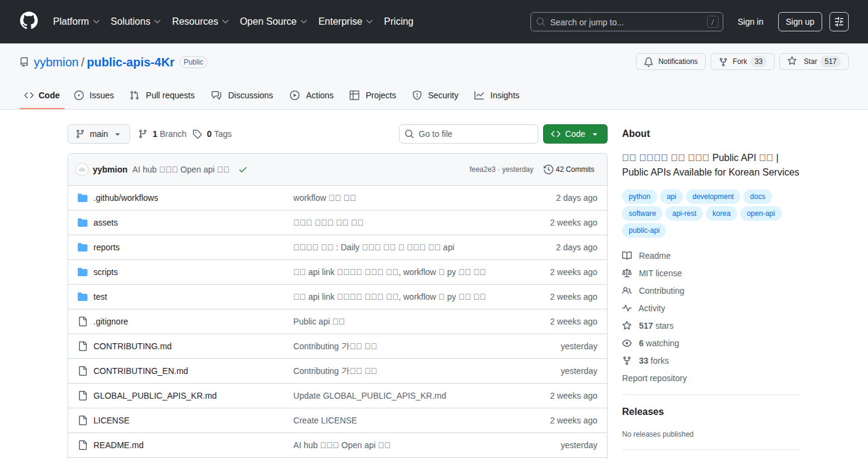Viewport: 868px width, 459px height.
Task: Click the api-rest topic tag
Action: (x=684, y=214)
